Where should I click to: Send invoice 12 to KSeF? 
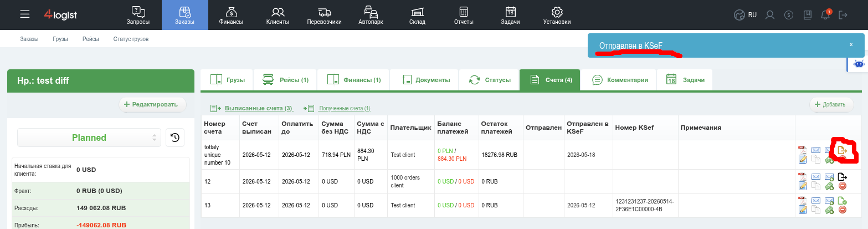[843, 176]
